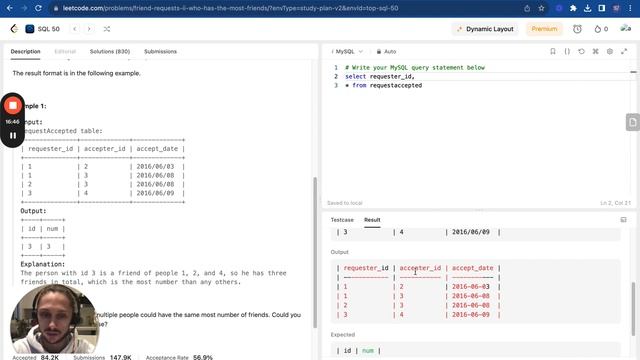Click the 'accepter_id' output column header
The height and width of the screenshot is (360, 640).
coord(420,268)
